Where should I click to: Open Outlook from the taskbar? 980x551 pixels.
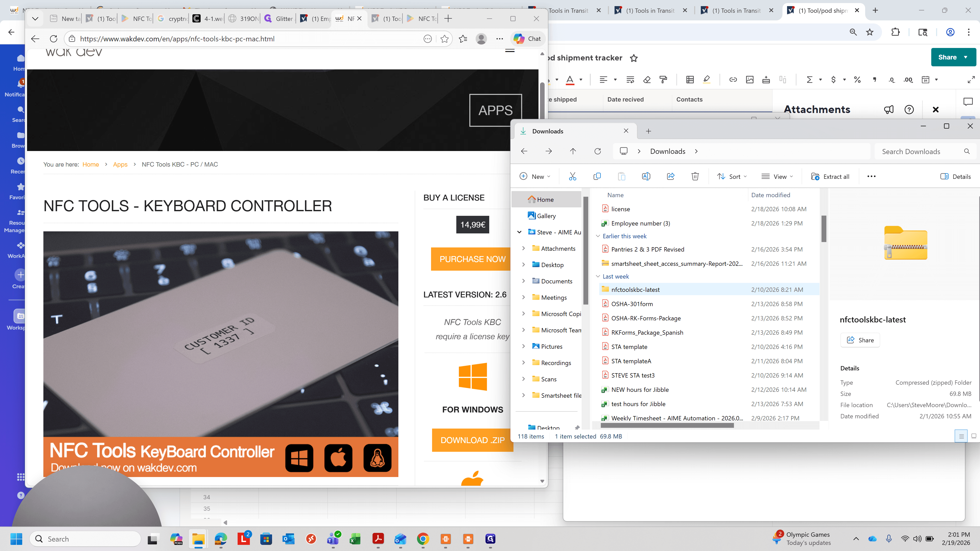coord(288,539)
